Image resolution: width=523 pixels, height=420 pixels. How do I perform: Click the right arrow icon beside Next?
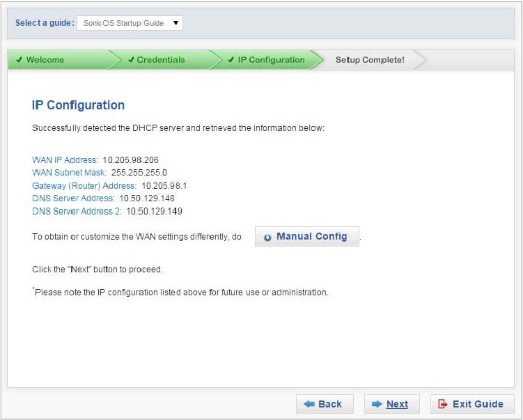point(377,404)
